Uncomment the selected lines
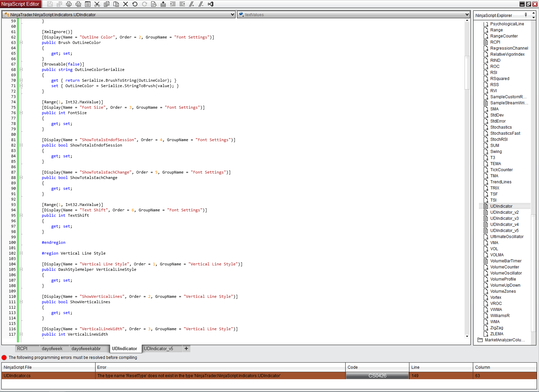The width and height of the screenshot is (539, 392). coord(201,4)
